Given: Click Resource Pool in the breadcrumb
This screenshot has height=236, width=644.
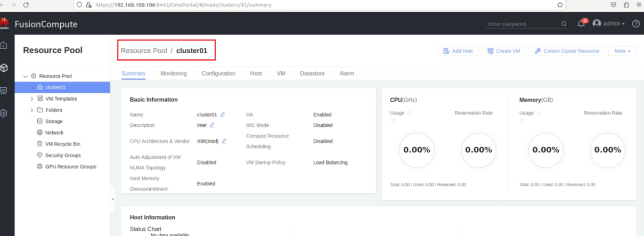Looking at the screenshot, I should click(144, 51).
